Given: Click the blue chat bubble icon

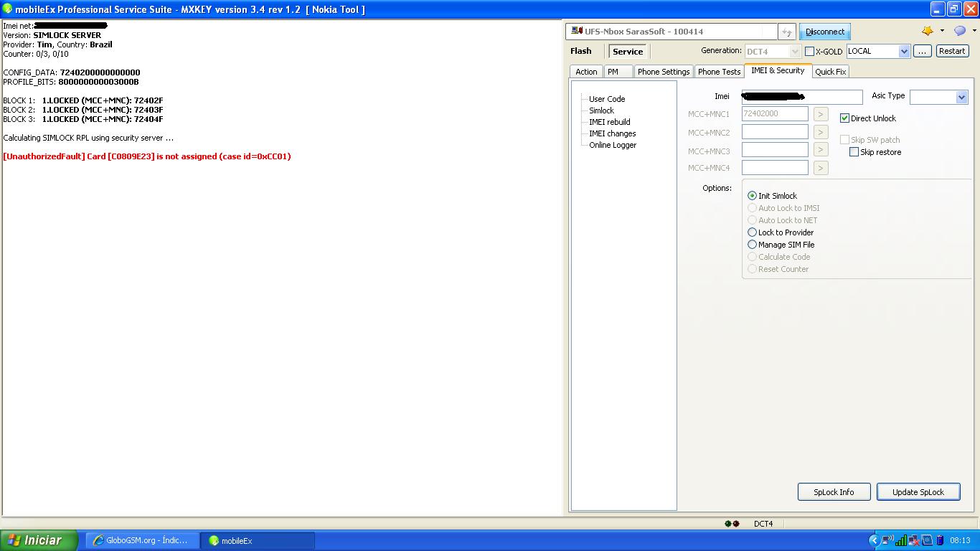Looking at the screenshot, I should 959,31.
